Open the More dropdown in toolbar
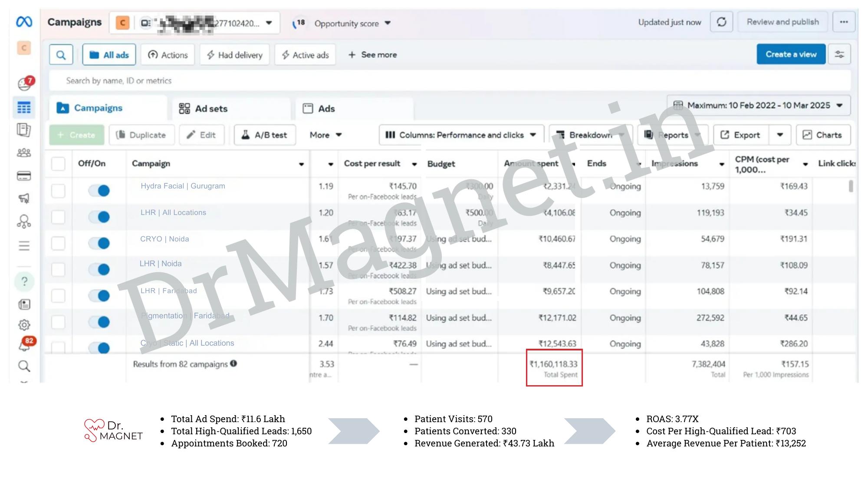This screenshot has width=868, height=489. (325, 135)
